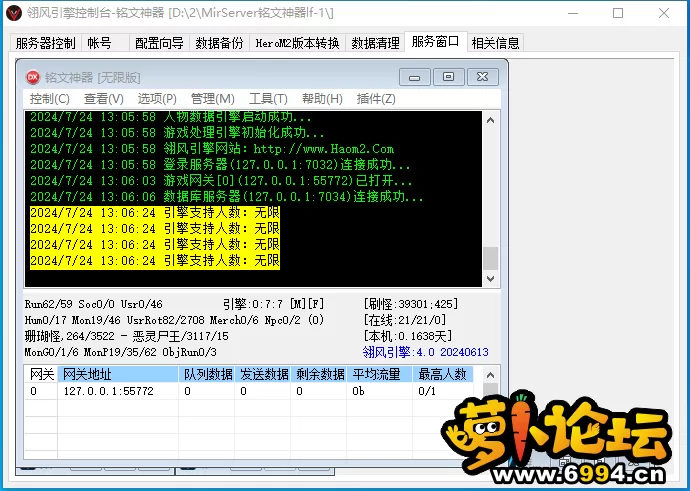Click the 引擎:0:7:7 [M][F] status text
The height and width of the screenshot is (491, 690).
click(273, 304)
